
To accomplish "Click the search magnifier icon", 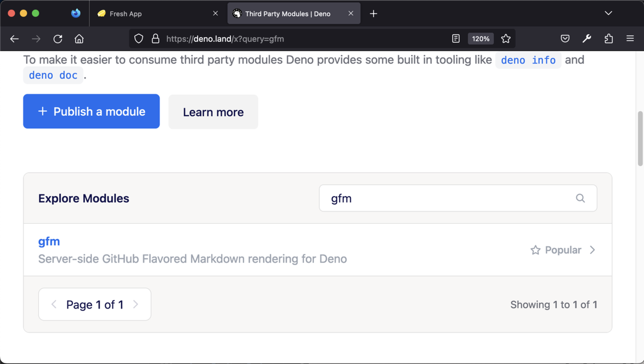I will tap(580, 198).
